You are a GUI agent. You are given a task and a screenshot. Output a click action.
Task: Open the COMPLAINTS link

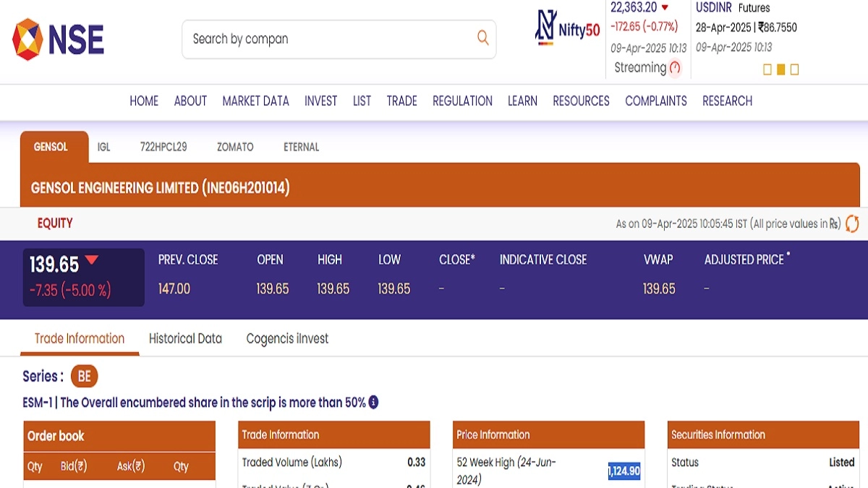click(655, 101)
